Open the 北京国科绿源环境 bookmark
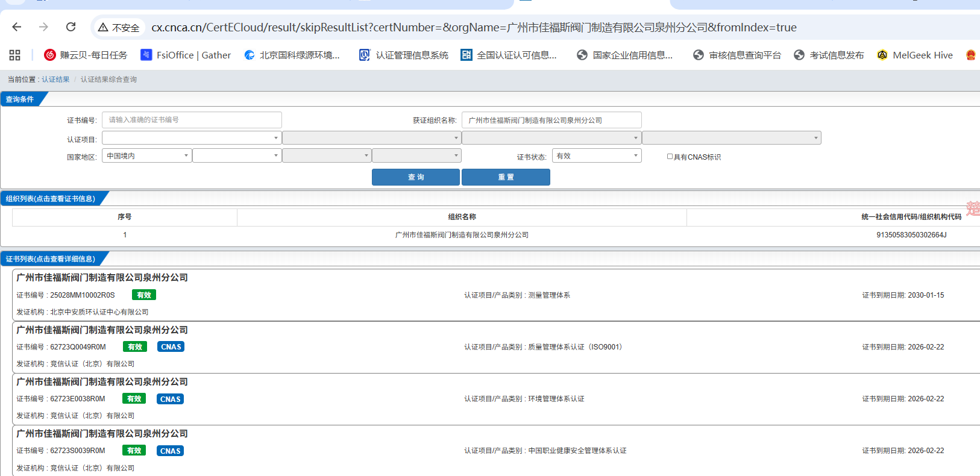 coord(292,55)
